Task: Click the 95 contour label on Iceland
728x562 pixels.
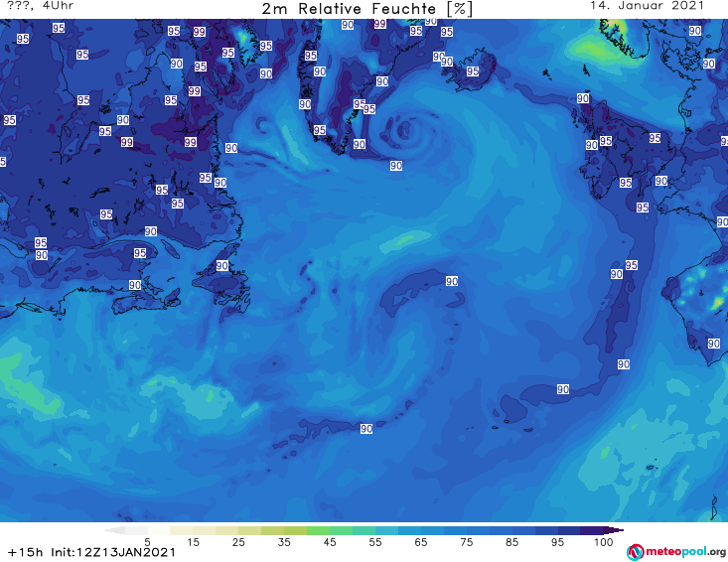Action: pyautogui.click(x=473, y=71)
